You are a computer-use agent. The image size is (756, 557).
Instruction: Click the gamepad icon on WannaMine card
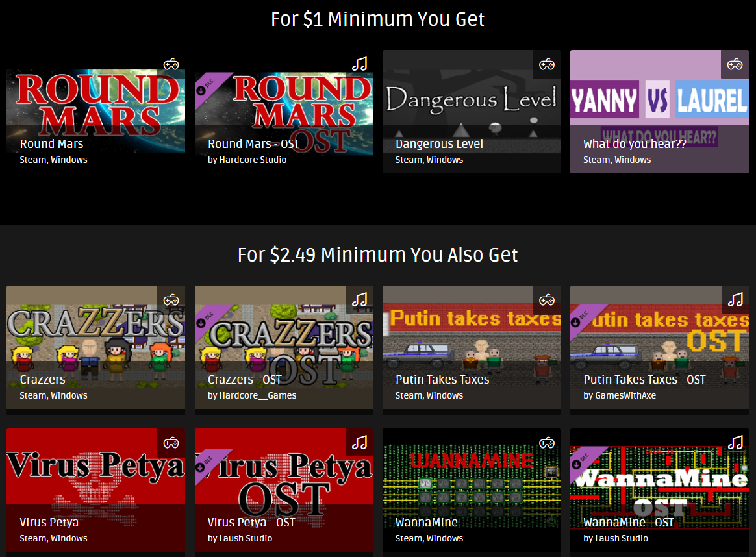point(547,443)
